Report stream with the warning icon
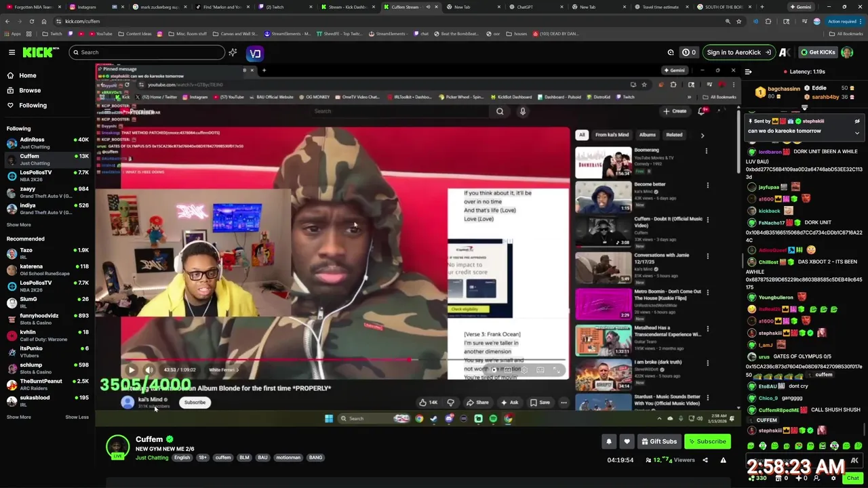 [x=723, y=460]
